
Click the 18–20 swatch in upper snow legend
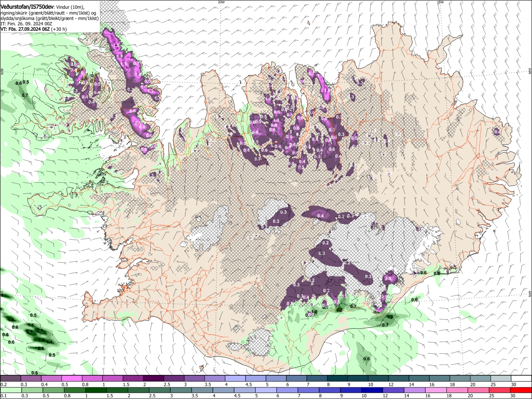click(459, 379)
